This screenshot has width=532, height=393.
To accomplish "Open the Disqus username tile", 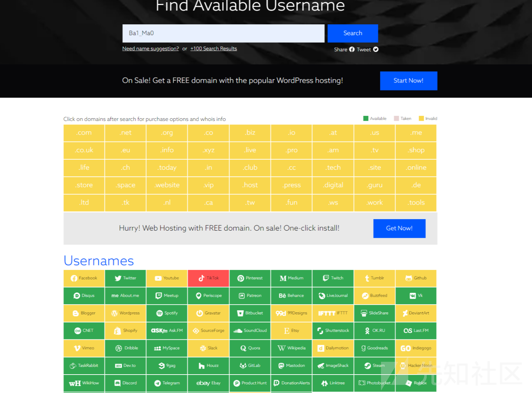I will coord(84,296).
